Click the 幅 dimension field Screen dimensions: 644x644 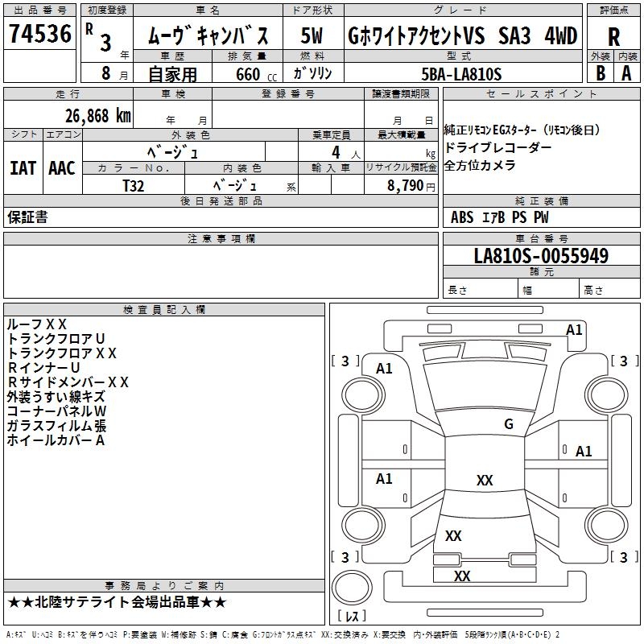549,290
